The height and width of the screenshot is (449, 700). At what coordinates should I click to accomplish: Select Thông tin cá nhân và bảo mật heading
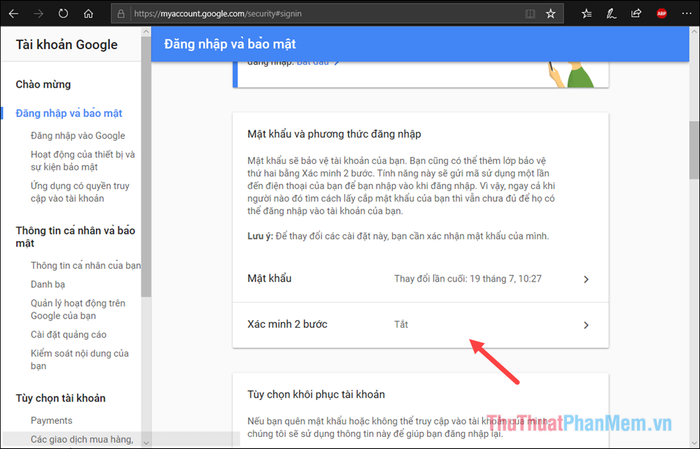click(x=75, y=237)
